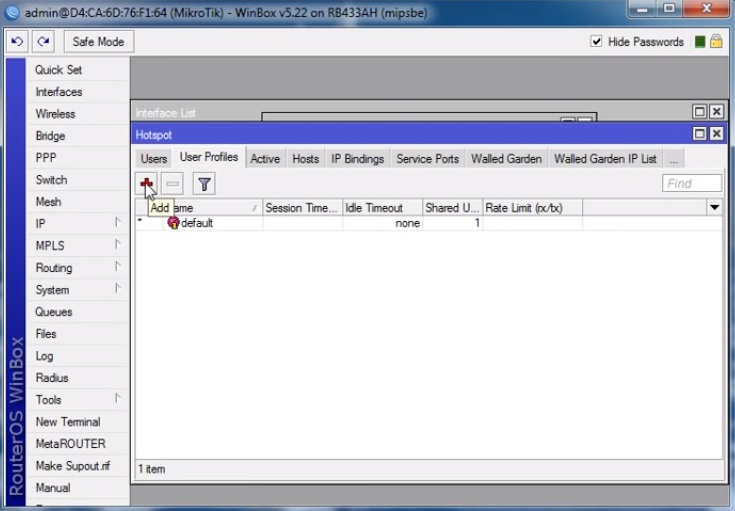Screen dimensions: 735x511
Task: Click the default profile icon
Action: click(x=173, y=223)
